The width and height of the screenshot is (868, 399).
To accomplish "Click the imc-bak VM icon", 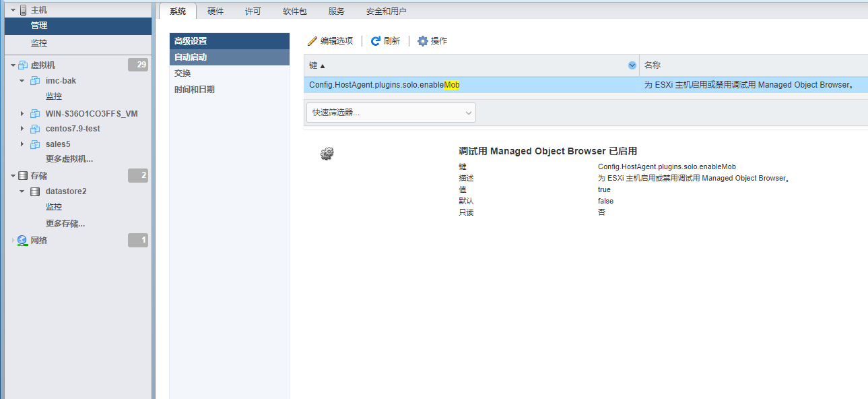I will [35, 81].
